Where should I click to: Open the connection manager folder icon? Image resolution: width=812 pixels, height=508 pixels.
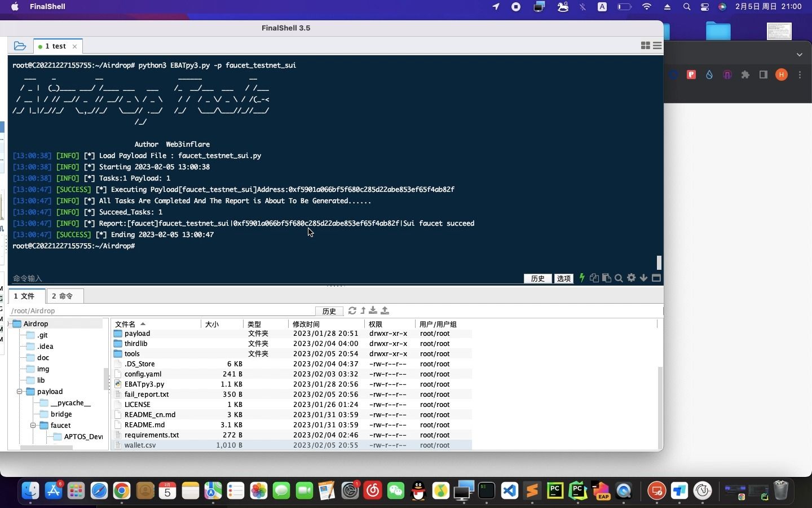tap(20, 46)
